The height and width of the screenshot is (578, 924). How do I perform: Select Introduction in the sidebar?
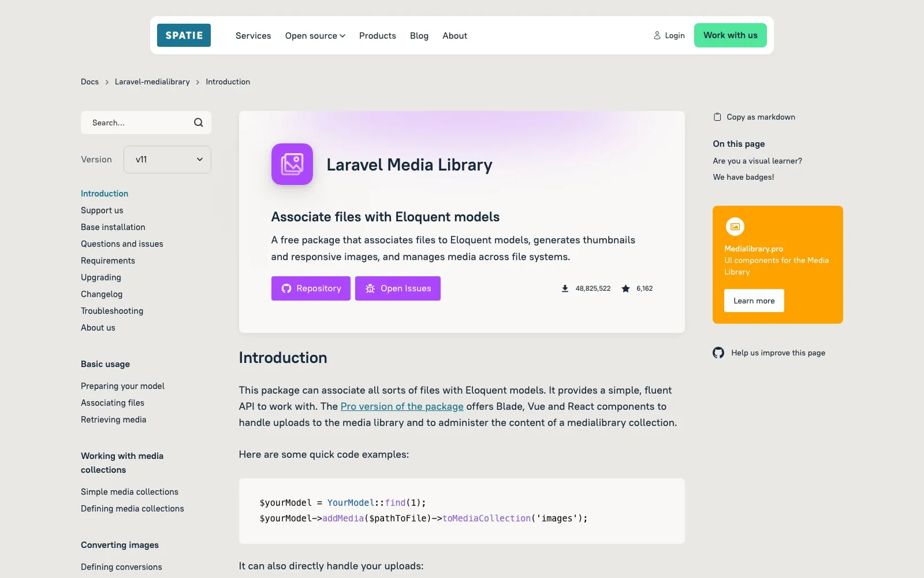105,194
